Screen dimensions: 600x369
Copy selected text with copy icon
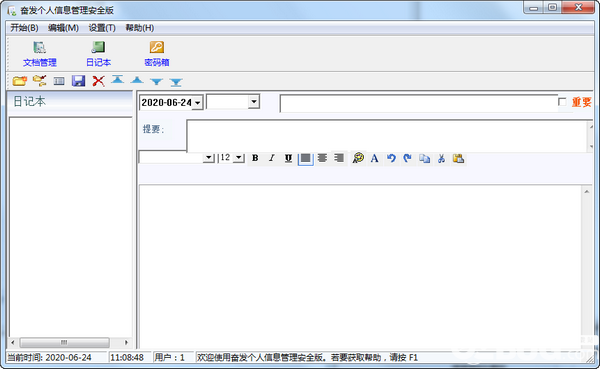point(424,158)
